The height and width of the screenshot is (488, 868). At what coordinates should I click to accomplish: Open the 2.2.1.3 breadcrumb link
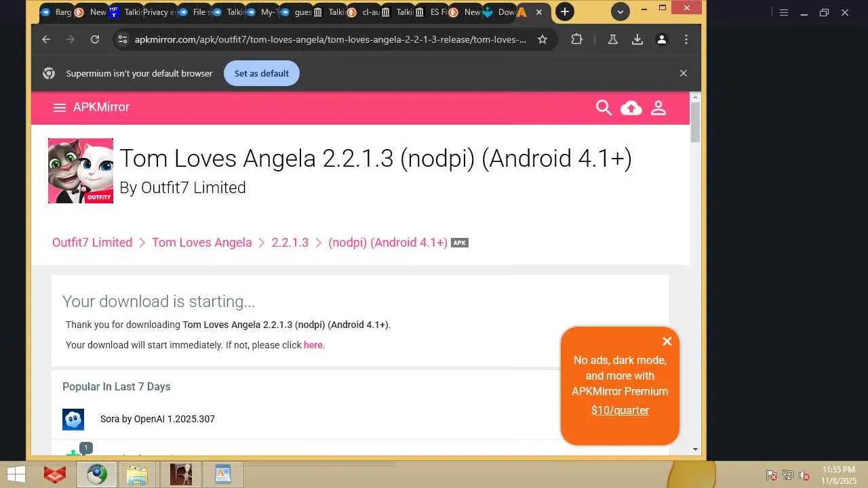[290, 243]
